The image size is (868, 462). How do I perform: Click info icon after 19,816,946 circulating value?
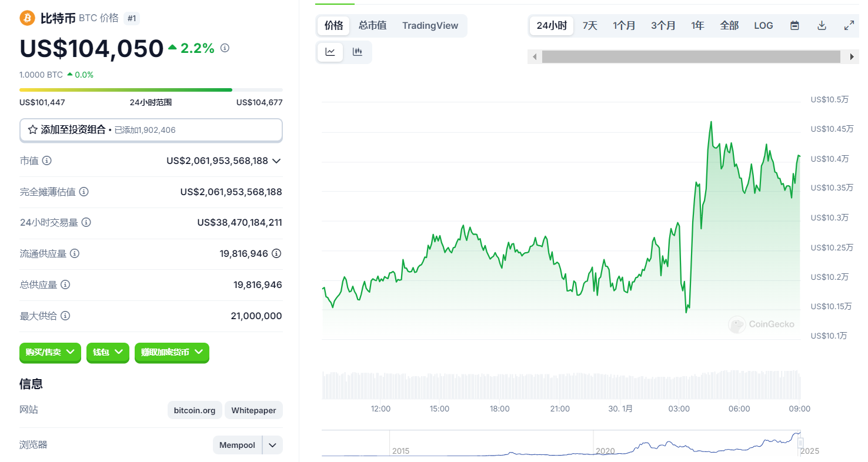[x=276, y=253]
